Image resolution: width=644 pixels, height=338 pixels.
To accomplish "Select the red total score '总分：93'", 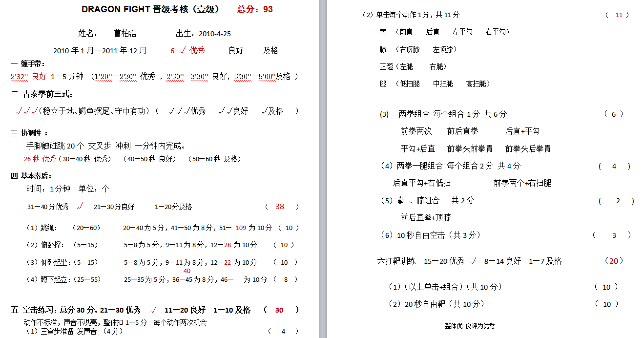I will [x=255, y=9].
